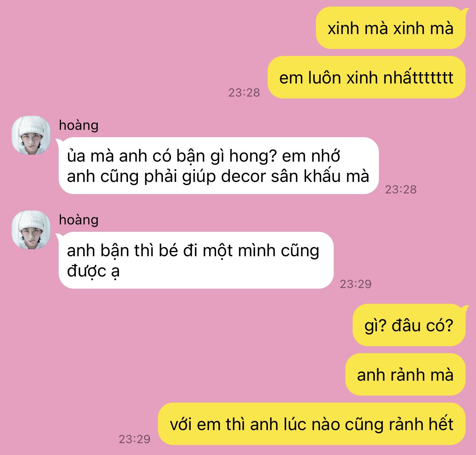
Task: Select the white bubble asking 'anh có bận gì hong?'
Action: point(218,166)
